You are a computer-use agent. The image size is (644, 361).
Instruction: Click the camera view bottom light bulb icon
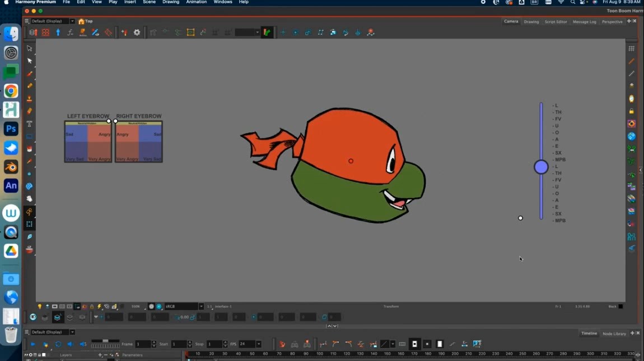coord(40,306)
